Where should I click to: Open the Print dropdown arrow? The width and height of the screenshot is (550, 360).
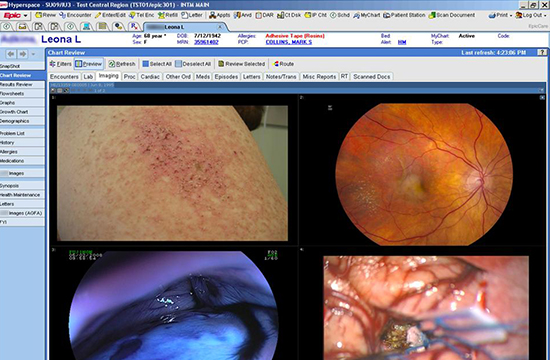pos(510,15)
